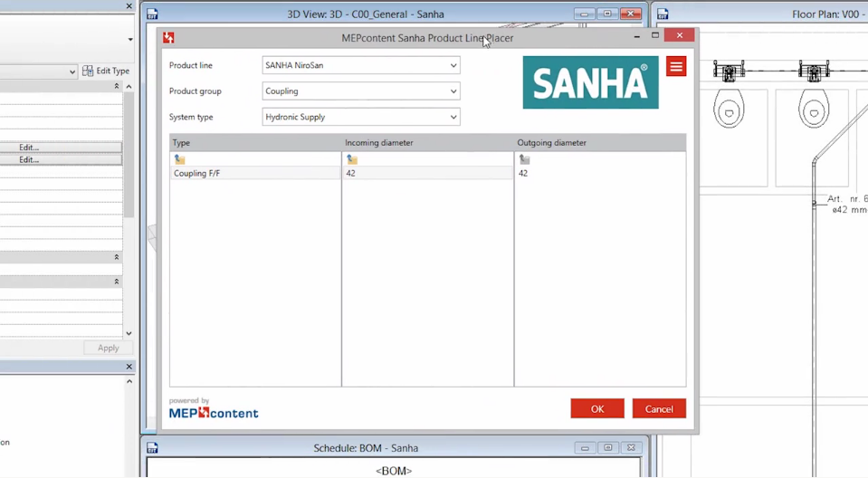The image size is (868, 478).
Task: Click the Schedule BOM window document icon
Action: coord(152,448)
